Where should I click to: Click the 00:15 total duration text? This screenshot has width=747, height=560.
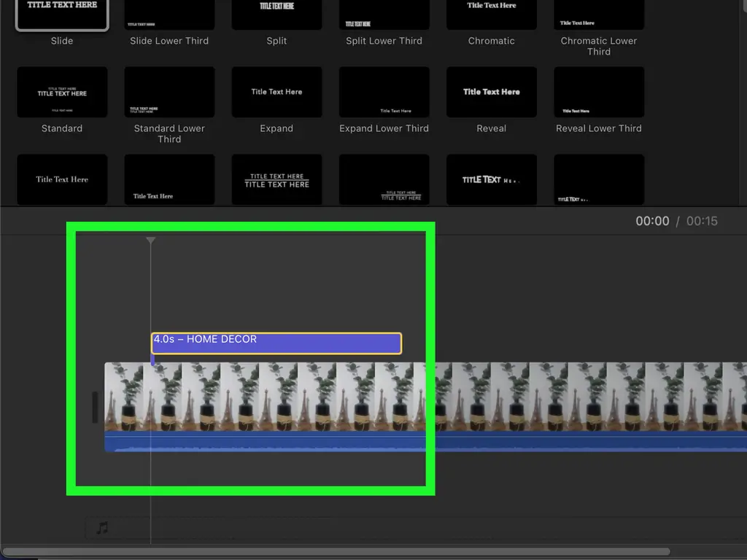pos(702,221)
